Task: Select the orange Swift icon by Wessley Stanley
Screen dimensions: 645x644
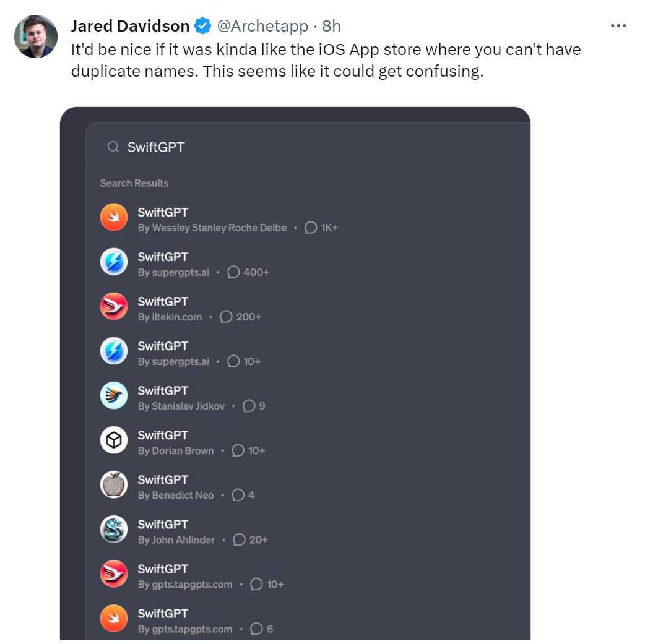Action: pyautogui.click(x=114, y=218)
